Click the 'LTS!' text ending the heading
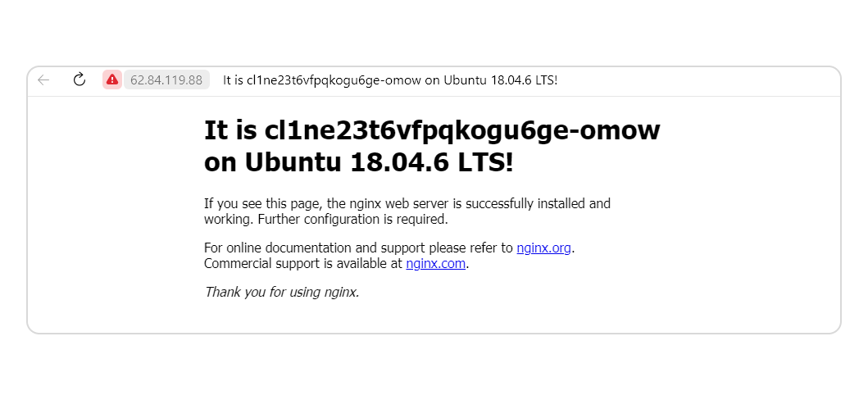 point(486,162)
